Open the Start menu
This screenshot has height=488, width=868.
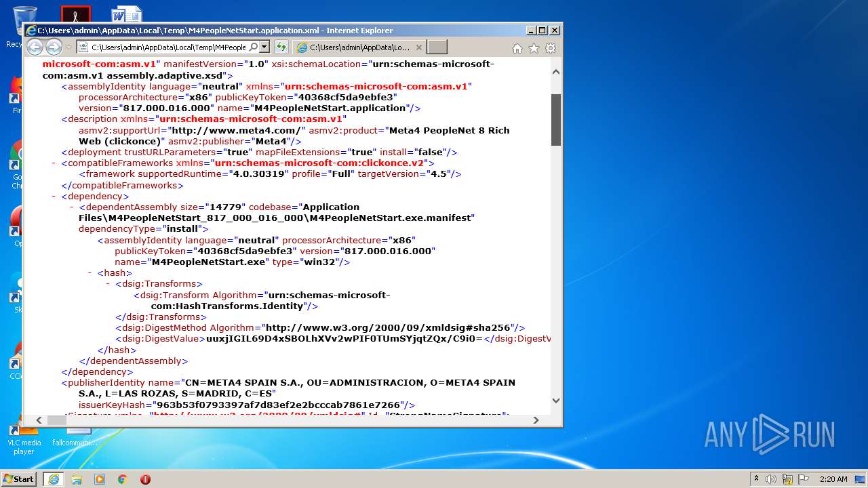click(18, 479)
